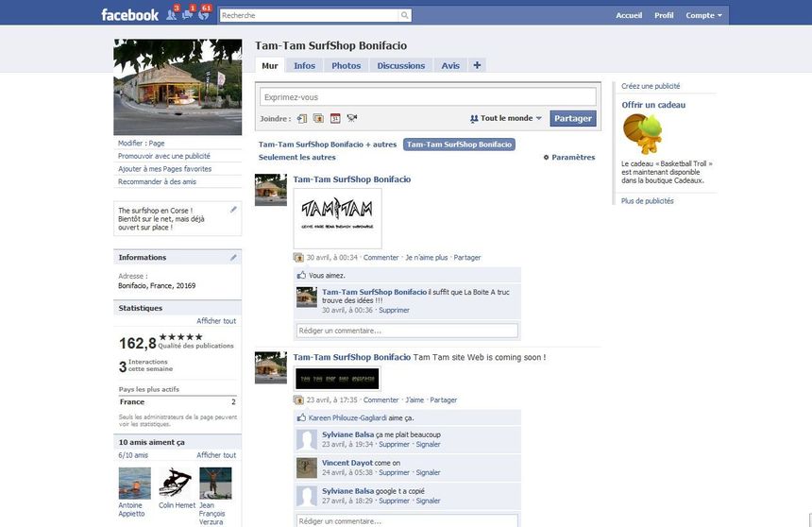
Task: Open the TAM TAM logo post image
Action: coord(338,218)
